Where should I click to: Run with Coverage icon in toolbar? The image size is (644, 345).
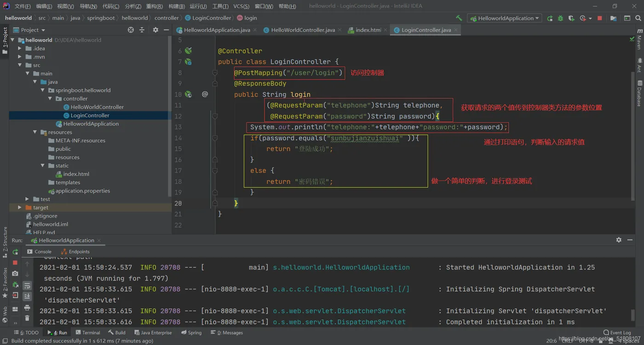pyautogui.click(x=571, y=18)
